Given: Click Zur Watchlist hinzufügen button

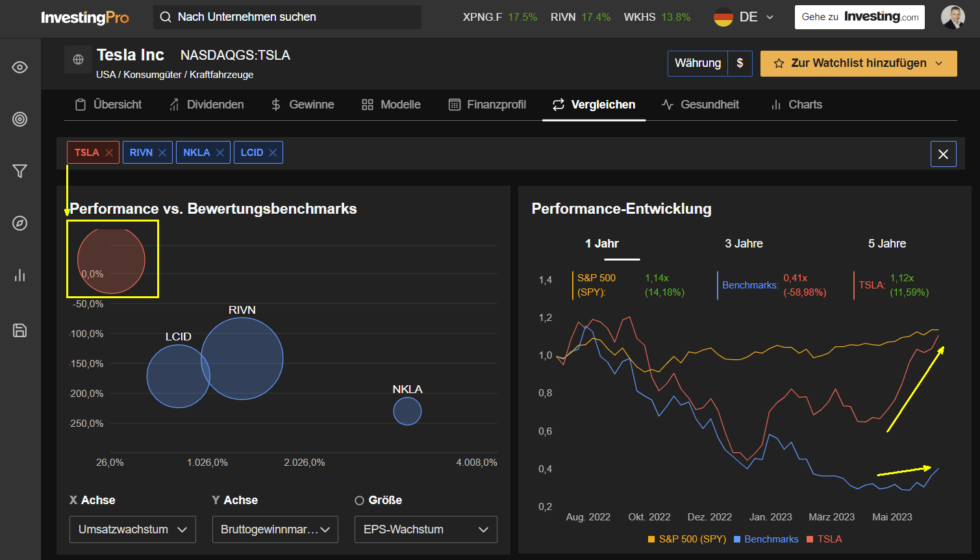Looking at the screenshot, I should tap(859, 64).
